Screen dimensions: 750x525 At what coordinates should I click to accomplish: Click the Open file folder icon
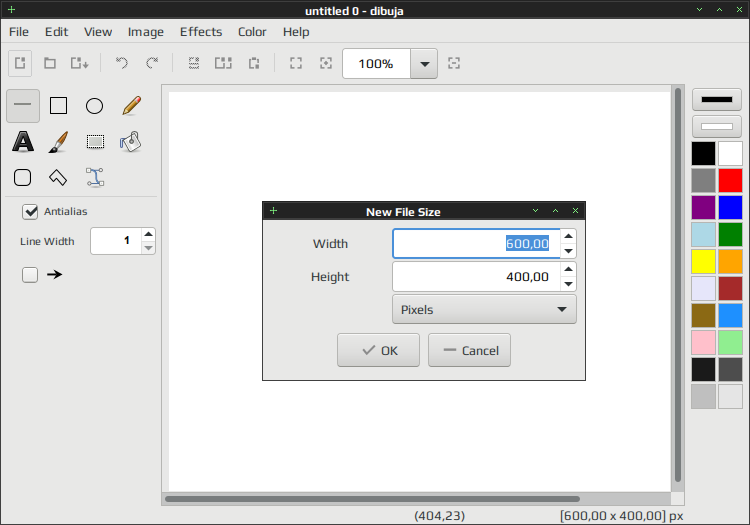pyautogui.click(x=50, y=63)
